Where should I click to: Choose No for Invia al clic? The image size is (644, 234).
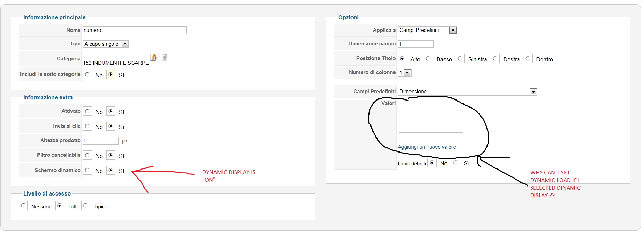click(87, 126)
